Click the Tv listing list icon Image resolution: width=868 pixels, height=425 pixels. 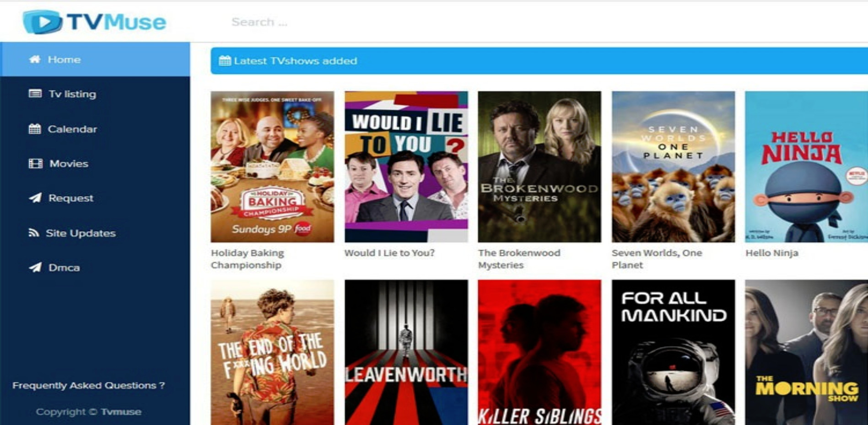tap(35, 94)
